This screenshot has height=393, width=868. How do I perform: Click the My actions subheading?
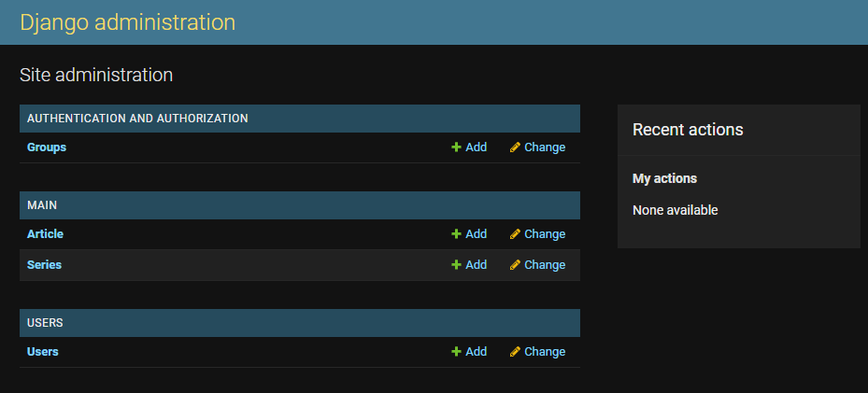coord(664,178)
